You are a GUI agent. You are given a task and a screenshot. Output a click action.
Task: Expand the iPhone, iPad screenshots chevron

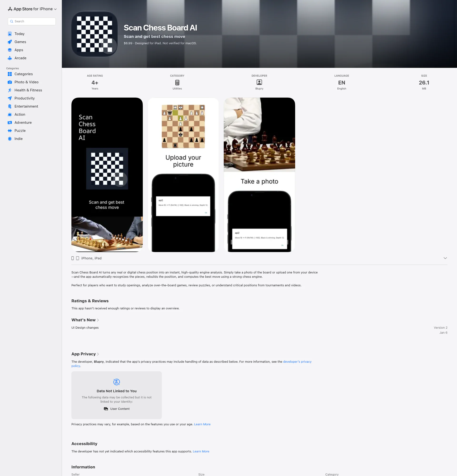click(445, 258)
